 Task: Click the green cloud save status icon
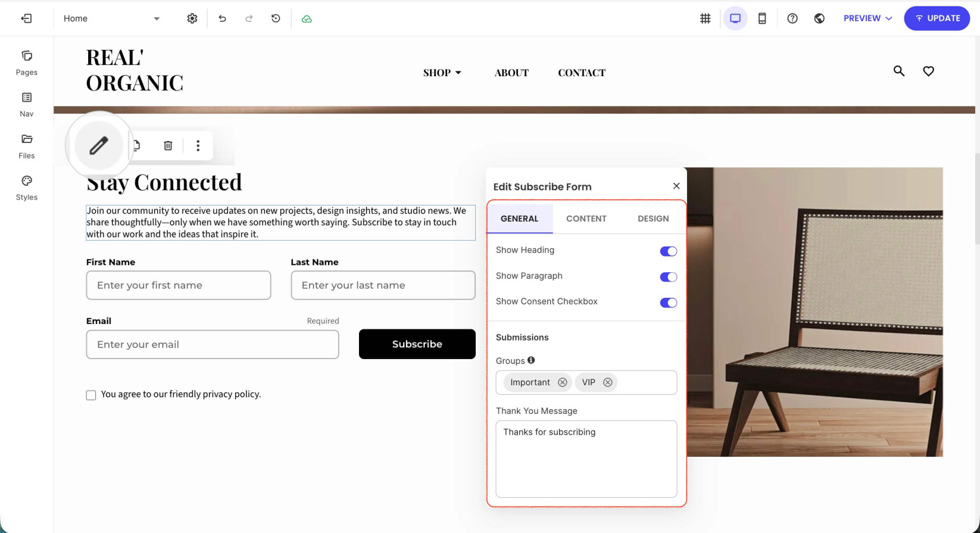point(307,18)
